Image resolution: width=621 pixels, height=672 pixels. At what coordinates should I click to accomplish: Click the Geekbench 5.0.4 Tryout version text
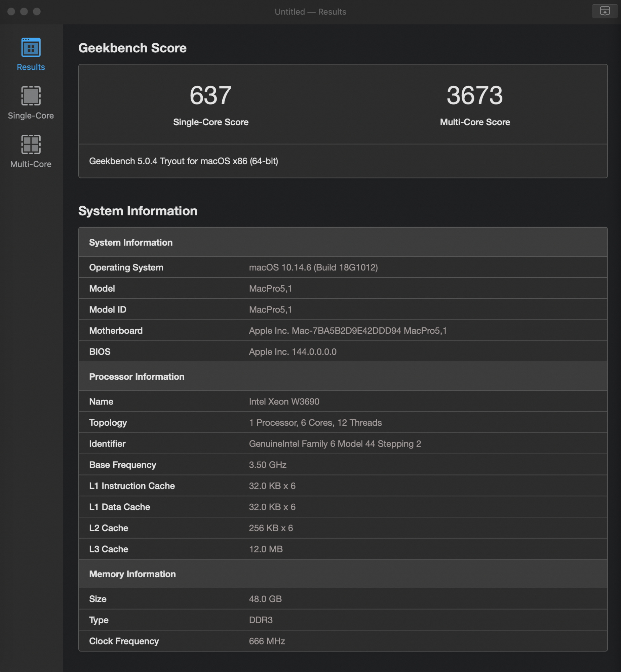[x=184, y=161]
